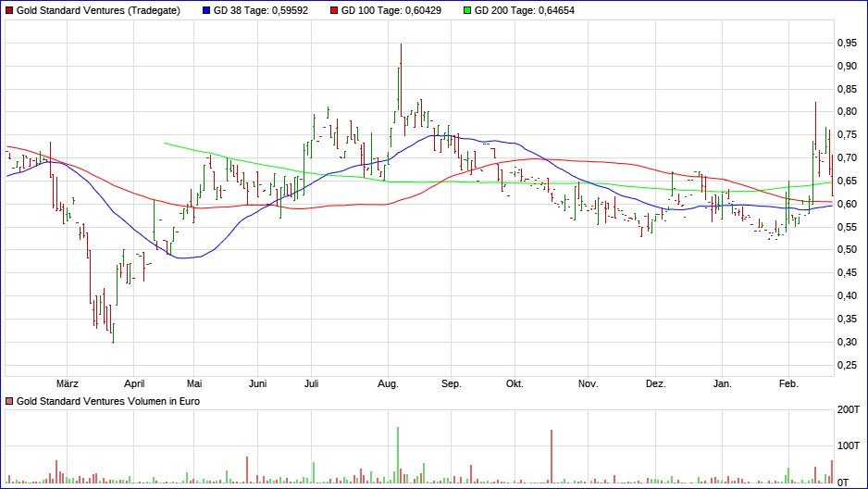Select the GD 38 Tage: 0,59592 label
The image size is (868, 489).
pyautogui.click(x=261, y=10)
